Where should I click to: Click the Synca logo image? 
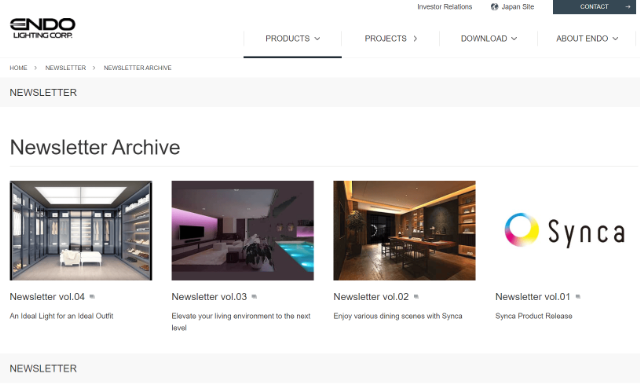[566, 231]
